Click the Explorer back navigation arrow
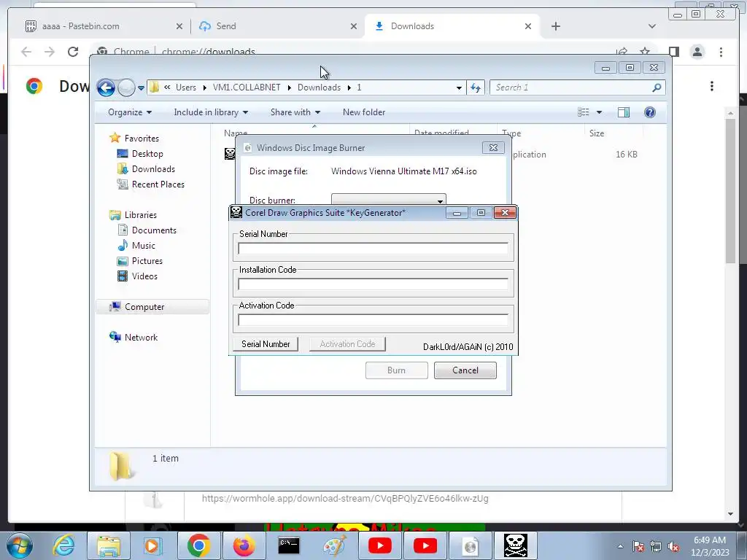This screenshot has width=747, height=560. coord(106,87)
